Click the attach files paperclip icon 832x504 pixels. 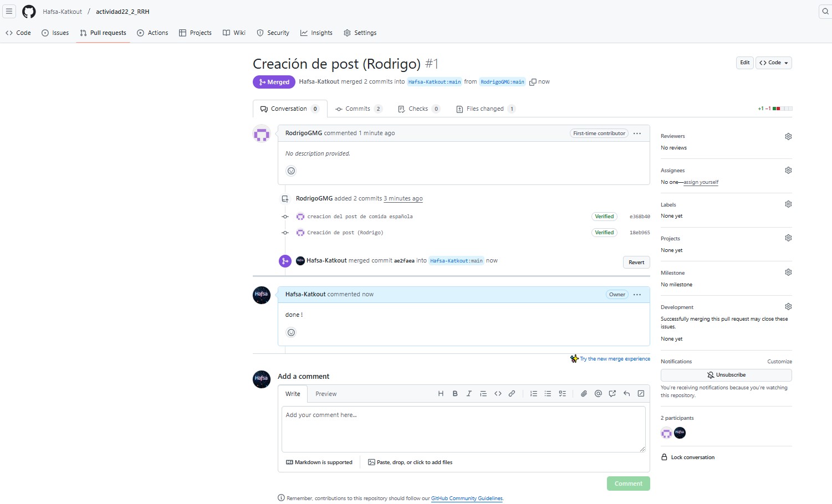584,394
